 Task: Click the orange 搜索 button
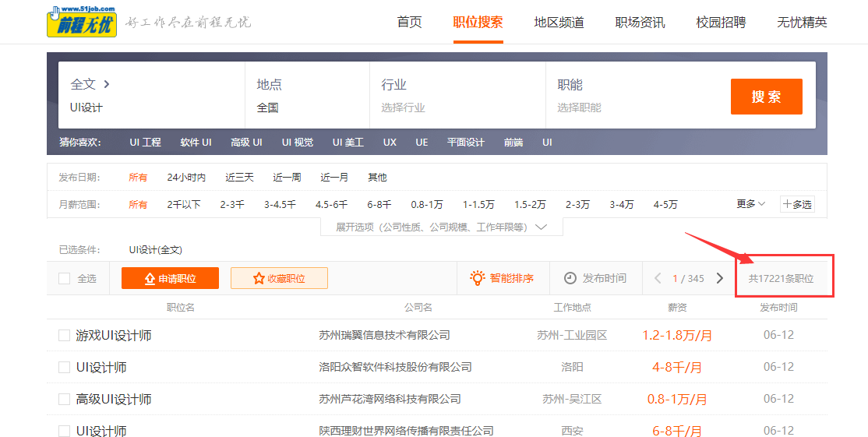click(766, 97)
